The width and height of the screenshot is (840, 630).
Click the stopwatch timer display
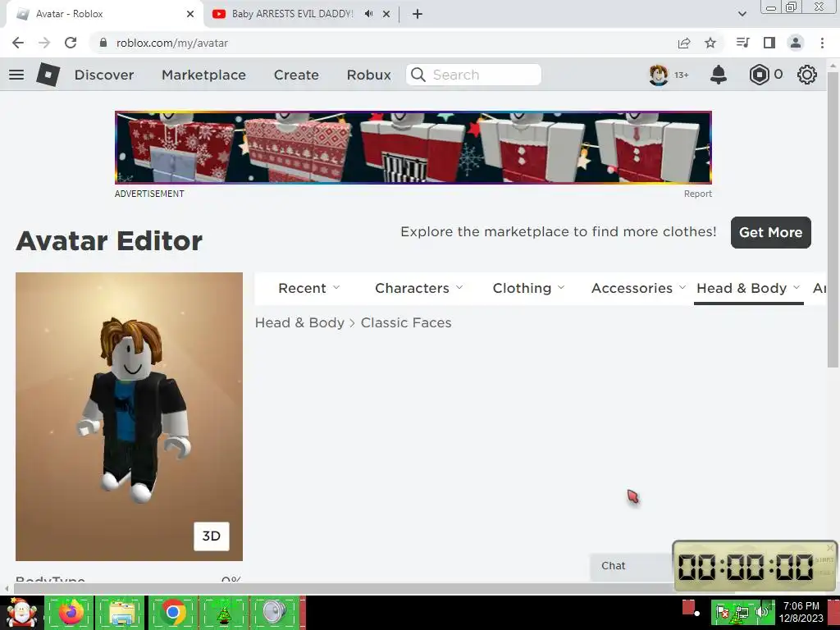coord(746,567)
